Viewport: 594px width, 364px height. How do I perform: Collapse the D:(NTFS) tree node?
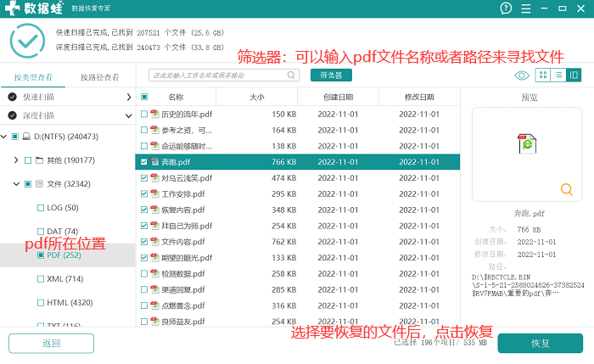click(x=3, y=137)
